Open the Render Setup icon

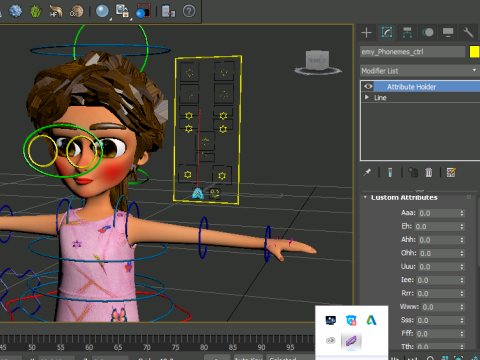[122, 10]
